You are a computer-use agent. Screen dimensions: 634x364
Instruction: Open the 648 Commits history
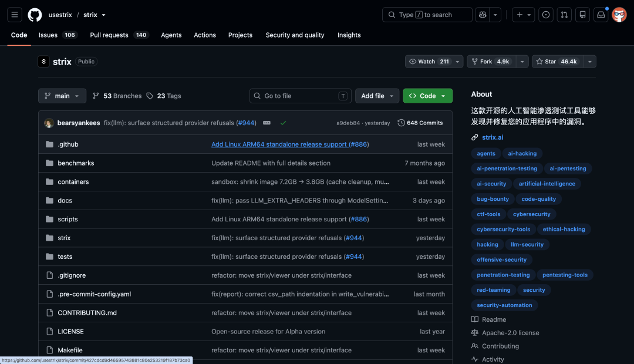click(x=420, y=123)
